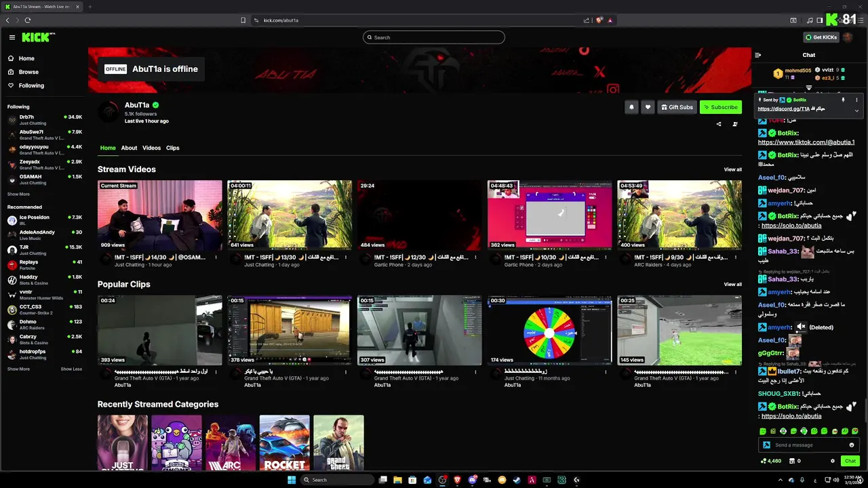Open Steam from the taskbar

tap(517, 480)
